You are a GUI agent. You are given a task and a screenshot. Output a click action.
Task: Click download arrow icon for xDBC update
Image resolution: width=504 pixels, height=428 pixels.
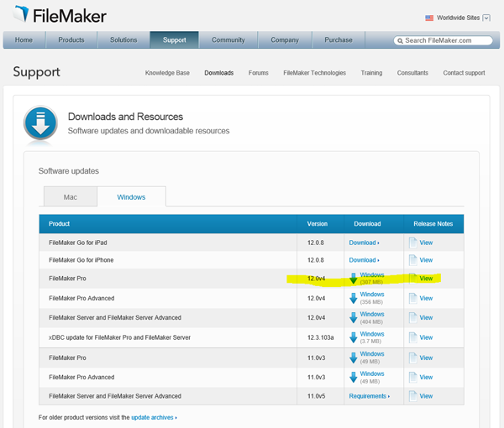353,337
